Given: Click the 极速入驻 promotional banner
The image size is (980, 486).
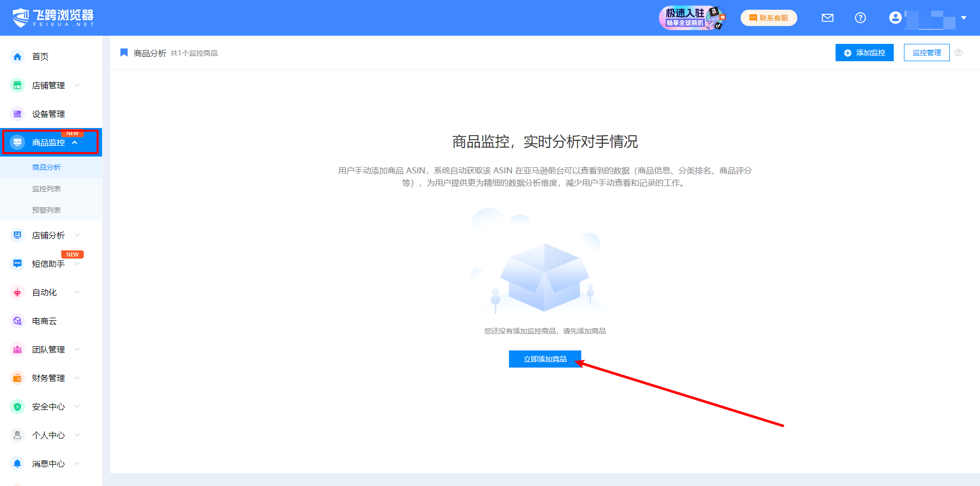Looking at the screenshot, I should point(692,18).
